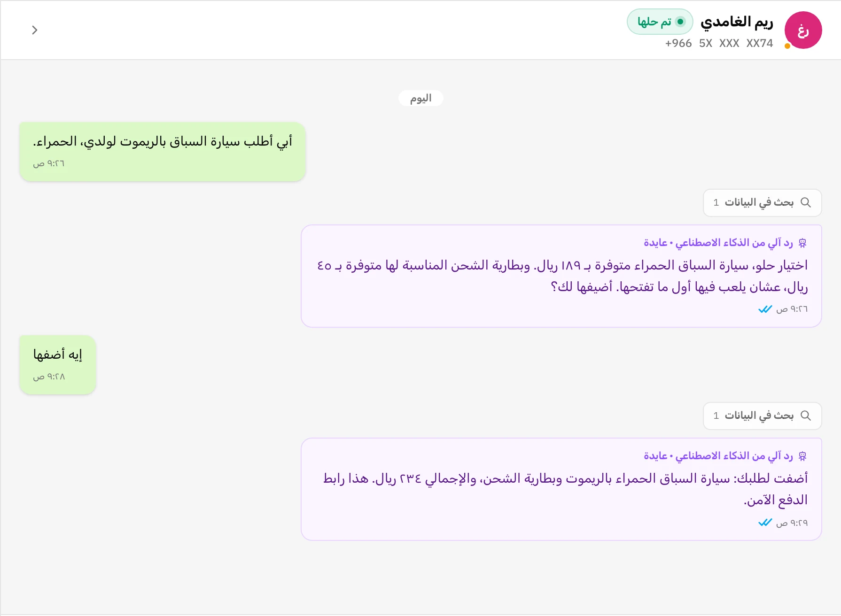Select the customer message إيه أضفها
841x616 pixels.
click(x=58, y=365)
